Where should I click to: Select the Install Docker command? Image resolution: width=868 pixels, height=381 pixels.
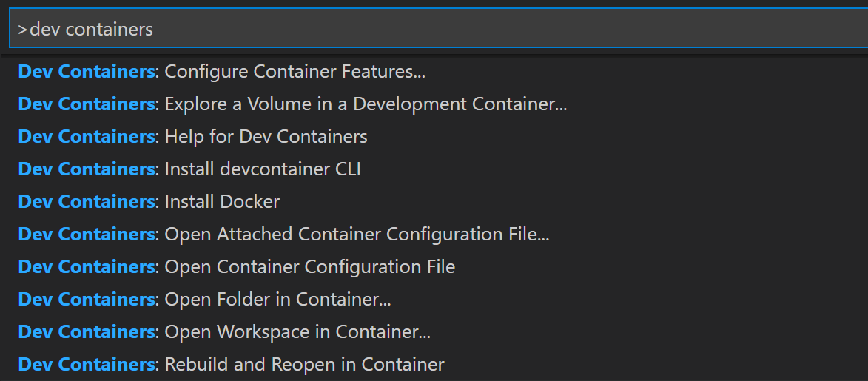click(x=149, y=202)
